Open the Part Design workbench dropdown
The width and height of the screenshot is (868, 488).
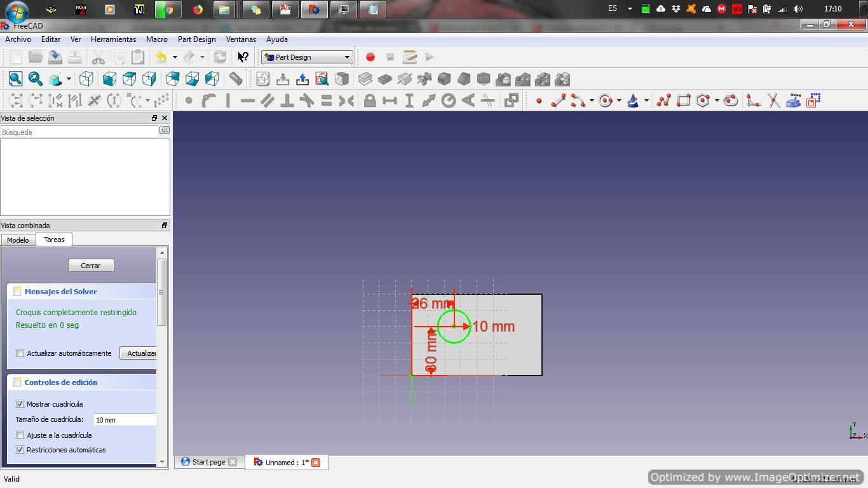pos(307,57)
